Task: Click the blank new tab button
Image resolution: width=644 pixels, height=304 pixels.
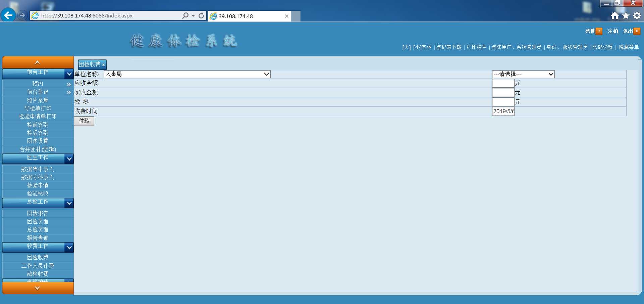Action: tap(296, 16)
